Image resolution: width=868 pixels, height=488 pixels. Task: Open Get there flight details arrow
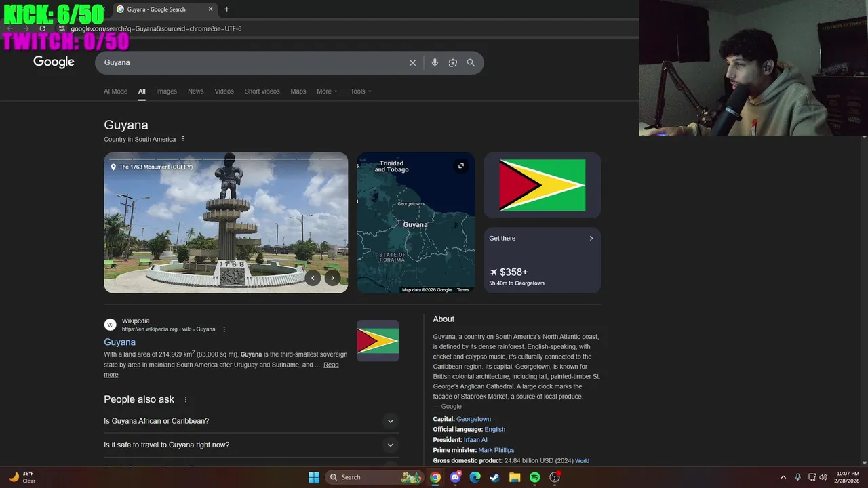click(x=591, y=238)
